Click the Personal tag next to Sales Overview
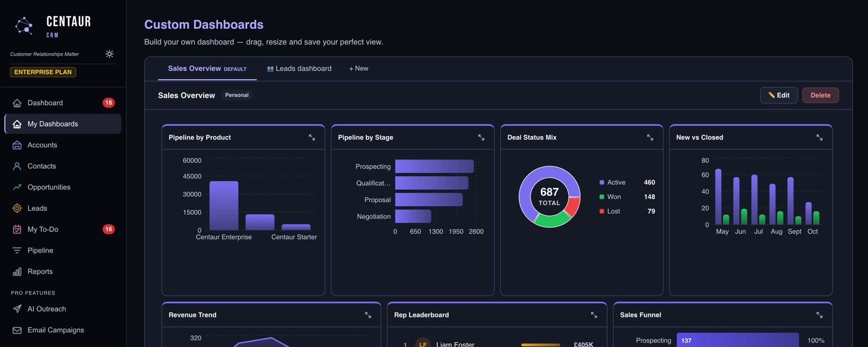This screenshot has width=868, height=347. (237, 95)
